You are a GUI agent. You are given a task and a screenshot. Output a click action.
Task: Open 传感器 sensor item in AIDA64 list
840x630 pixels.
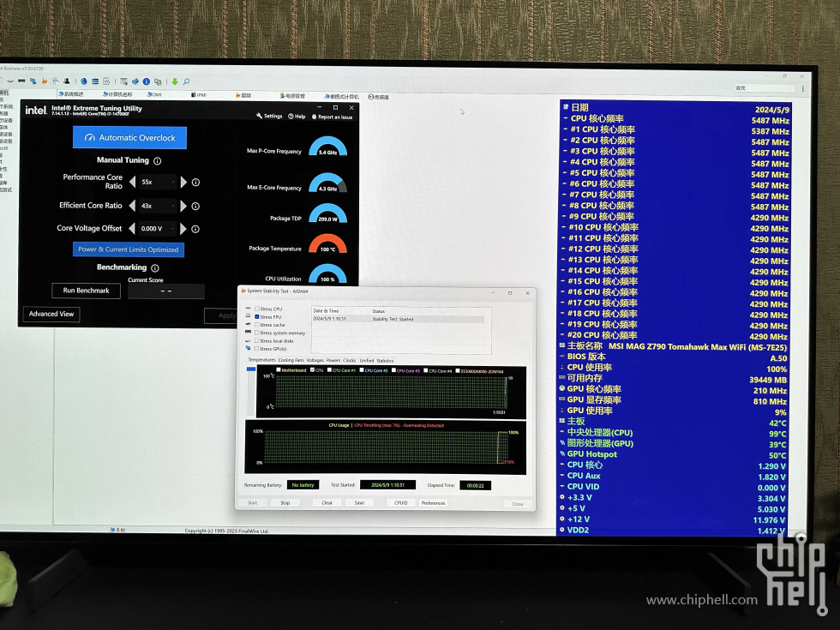(379, 97)
